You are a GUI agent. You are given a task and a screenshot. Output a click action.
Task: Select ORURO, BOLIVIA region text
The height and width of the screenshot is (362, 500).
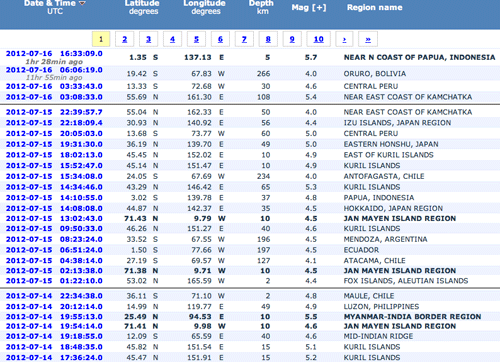click(x=375, y=74)
